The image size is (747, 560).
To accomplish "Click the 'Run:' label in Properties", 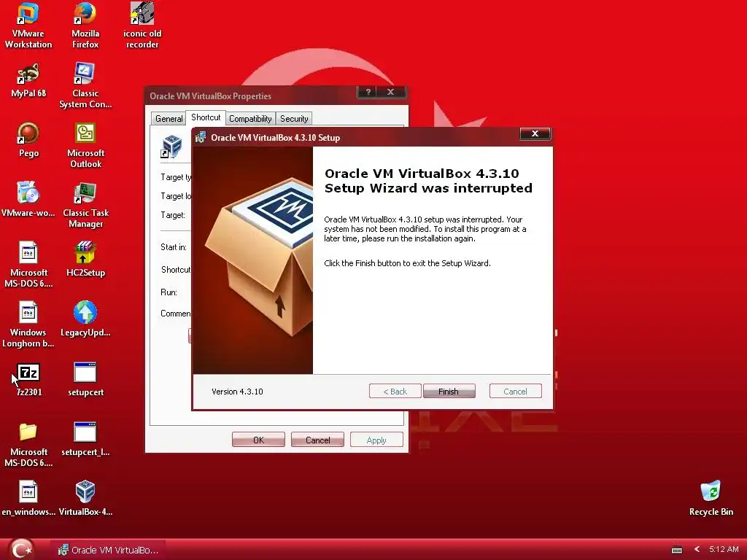I will click(x=169, y=292).
